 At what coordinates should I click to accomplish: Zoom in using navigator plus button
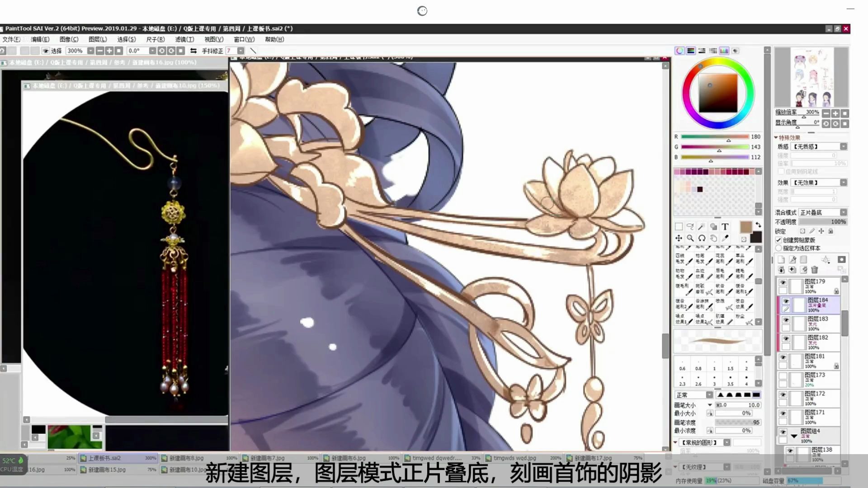[835, 113]
